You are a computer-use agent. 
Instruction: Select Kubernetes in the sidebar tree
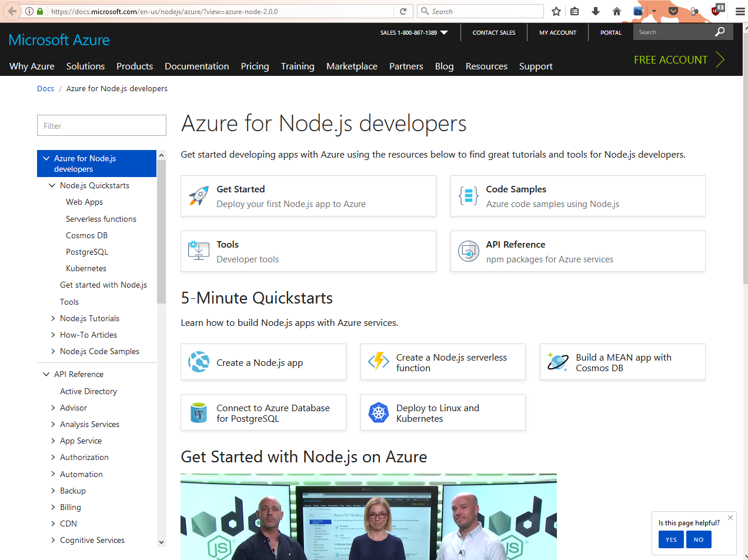tap(86, 268)
